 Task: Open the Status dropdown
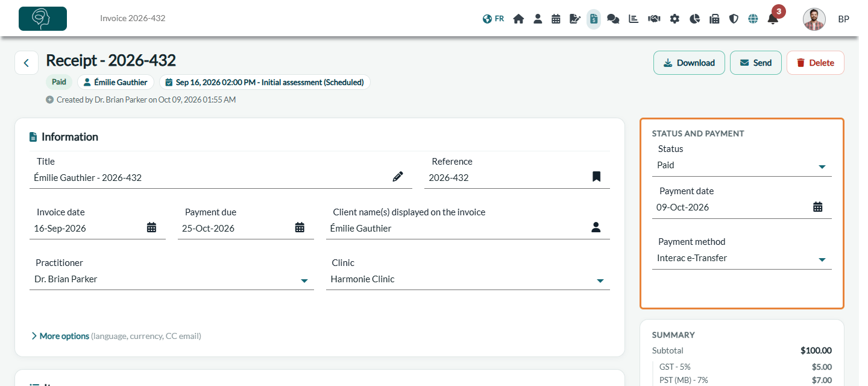[x=742, y=165]
